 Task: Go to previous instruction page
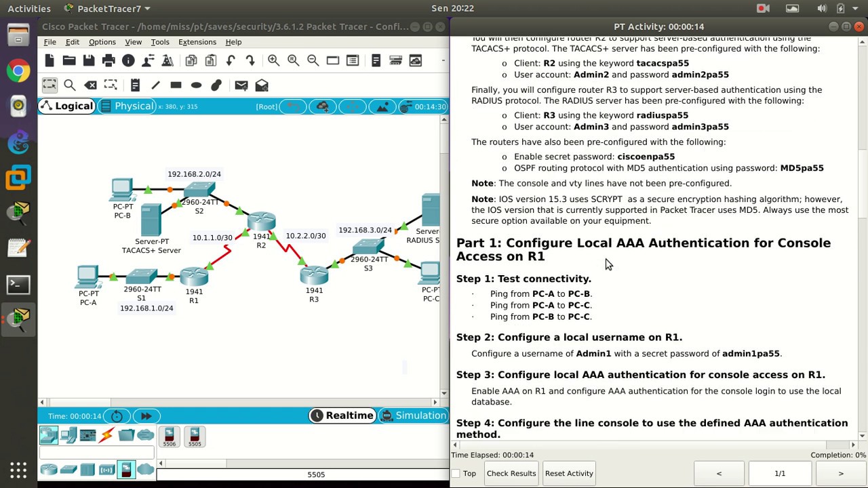[719, 474]
